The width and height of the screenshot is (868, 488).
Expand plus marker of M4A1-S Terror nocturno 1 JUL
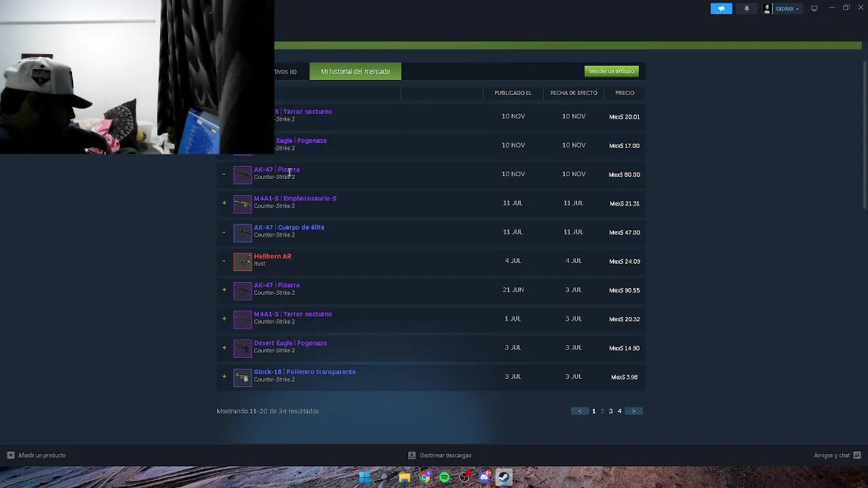click(x=224, y=319)
